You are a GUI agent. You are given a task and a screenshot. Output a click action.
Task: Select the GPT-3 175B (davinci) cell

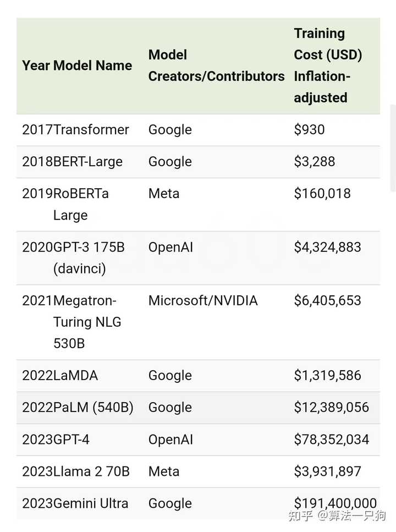click(x=89, y=257)
